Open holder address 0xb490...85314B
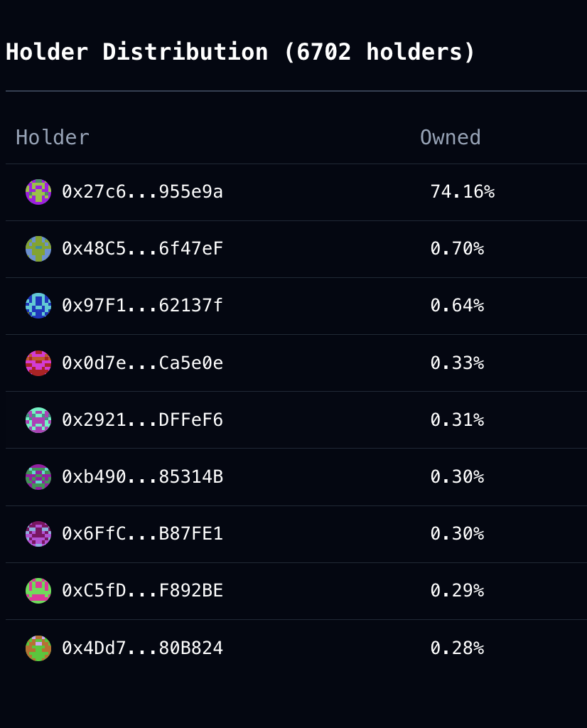 click(142, 477)
